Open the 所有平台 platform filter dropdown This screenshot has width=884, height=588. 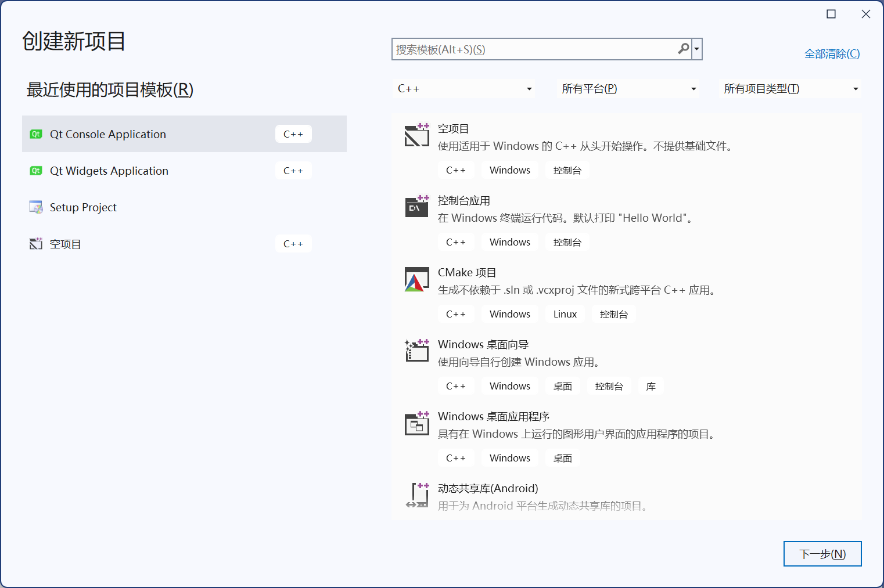click(x=628, y=89)
